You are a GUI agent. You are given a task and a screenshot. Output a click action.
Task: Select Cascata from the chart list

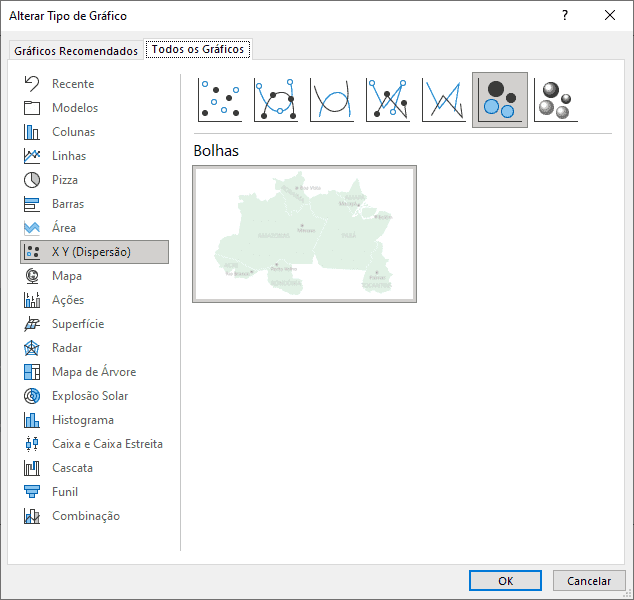72,468
